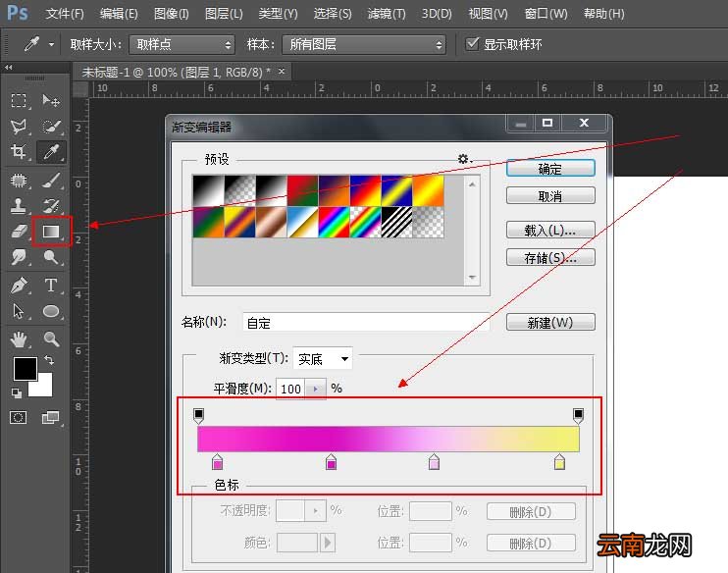Viewport: 728px width, 573px height.
Task: Click 确定 button in gradient editor
Action: 550,168
